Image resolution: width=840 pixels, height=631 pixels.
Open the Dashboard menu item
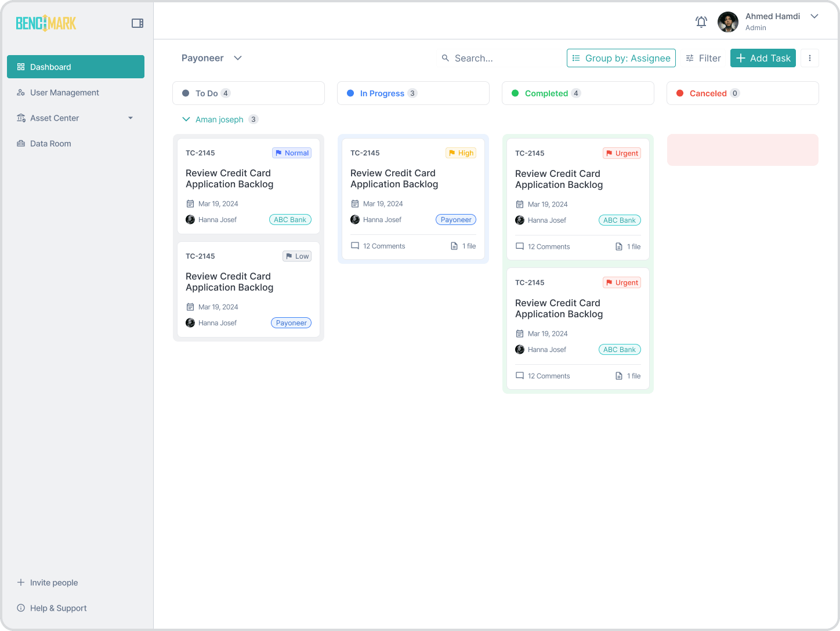click(x=75, y=67)
